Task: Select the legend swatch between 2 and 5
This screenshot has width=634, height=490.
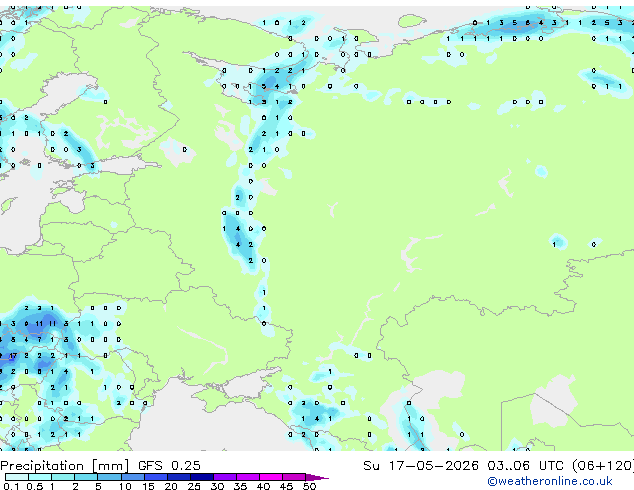Action: click(86, 477)
